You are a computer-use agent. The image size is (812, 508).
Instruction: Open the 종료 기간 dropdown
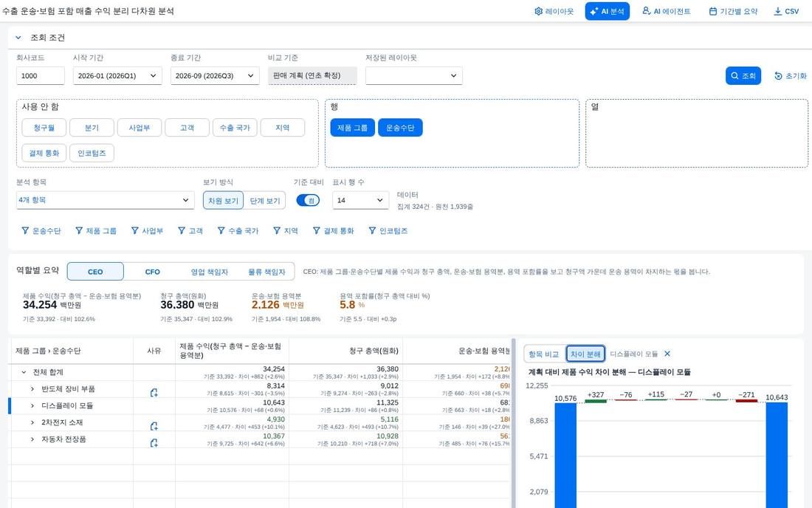(x=215, y=75)
